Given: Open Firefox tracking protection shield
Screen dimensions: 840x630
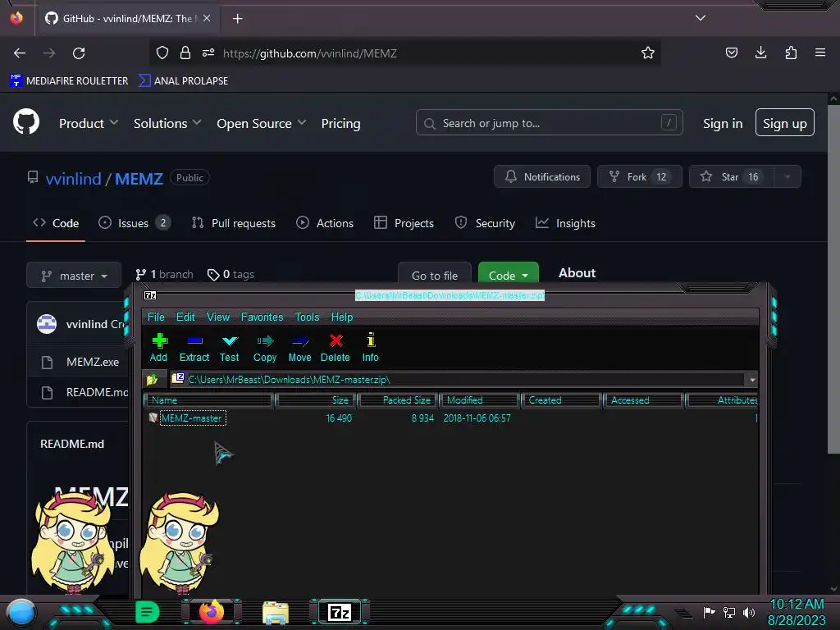Looking at the screenshot, I should tap(162, 53).
